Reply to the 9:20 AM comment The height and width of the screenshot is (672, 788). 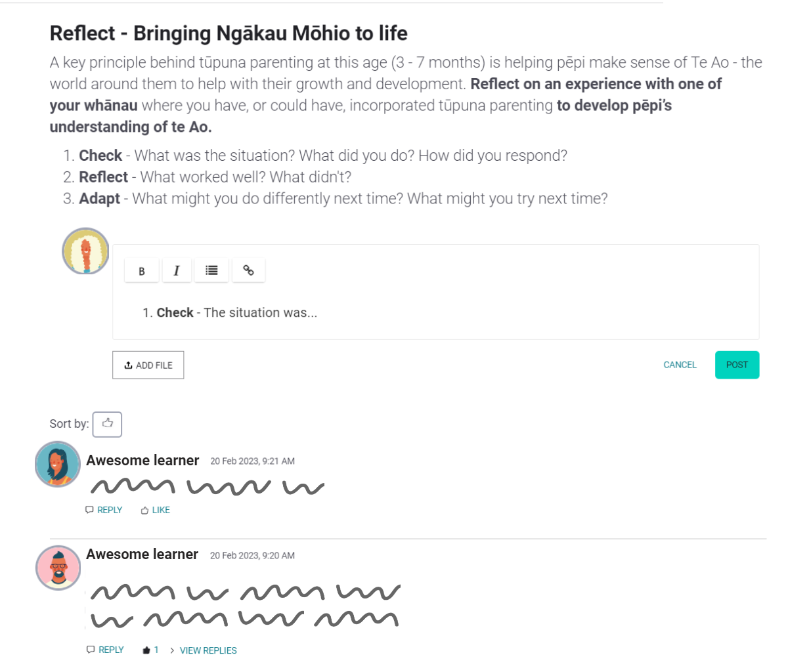tap(105, 650)
